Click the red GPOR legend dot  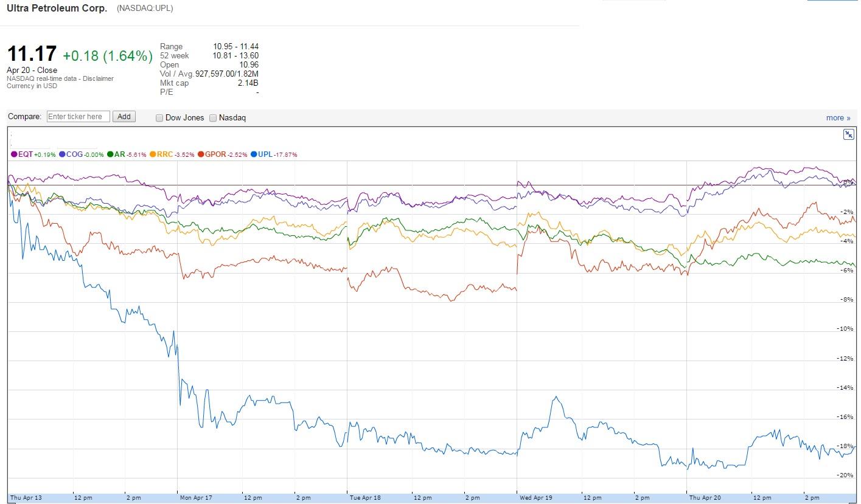coord(201,154)
